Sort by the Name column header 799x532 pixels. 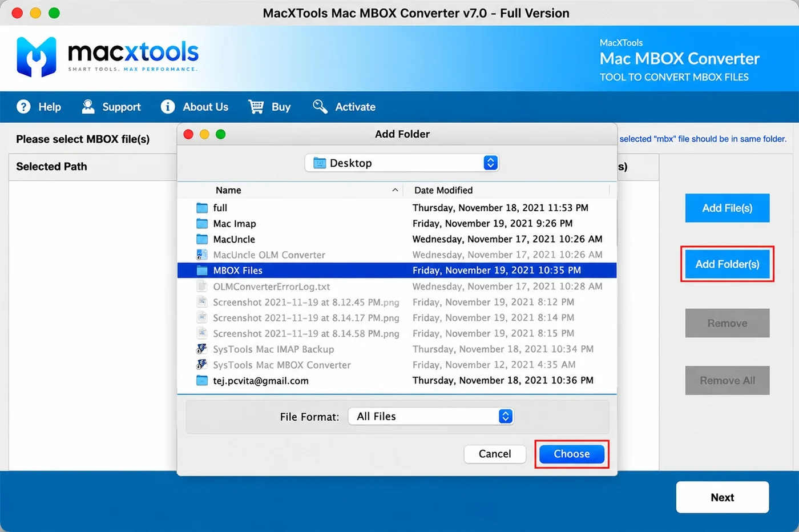228,190
